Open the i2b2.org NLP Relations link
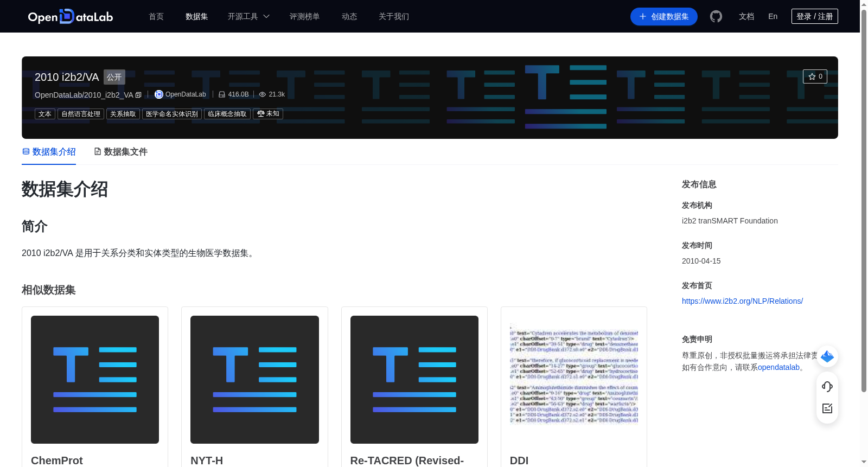This screenshot has width=868, height=467. (x=742, y=301)
